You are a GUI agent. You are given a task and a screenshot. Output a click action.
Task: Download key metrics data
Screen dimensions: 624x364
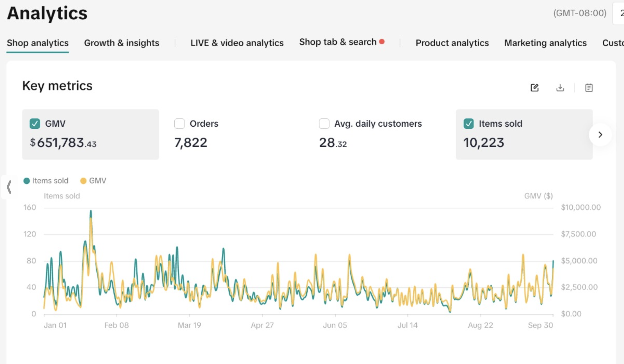pyautogui.click(x=560, y=88)
